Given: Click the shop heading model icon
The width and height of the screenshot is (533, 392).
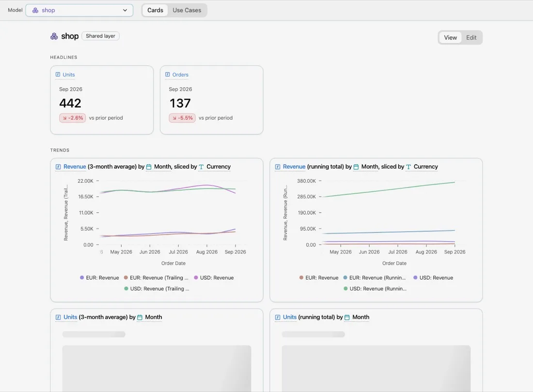Looking at the screenshot, I should 54,36.
